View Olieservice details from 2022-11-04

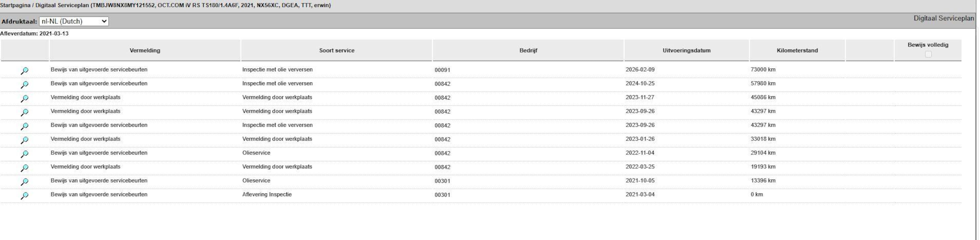pyautogui.click(x=24, y=154)
